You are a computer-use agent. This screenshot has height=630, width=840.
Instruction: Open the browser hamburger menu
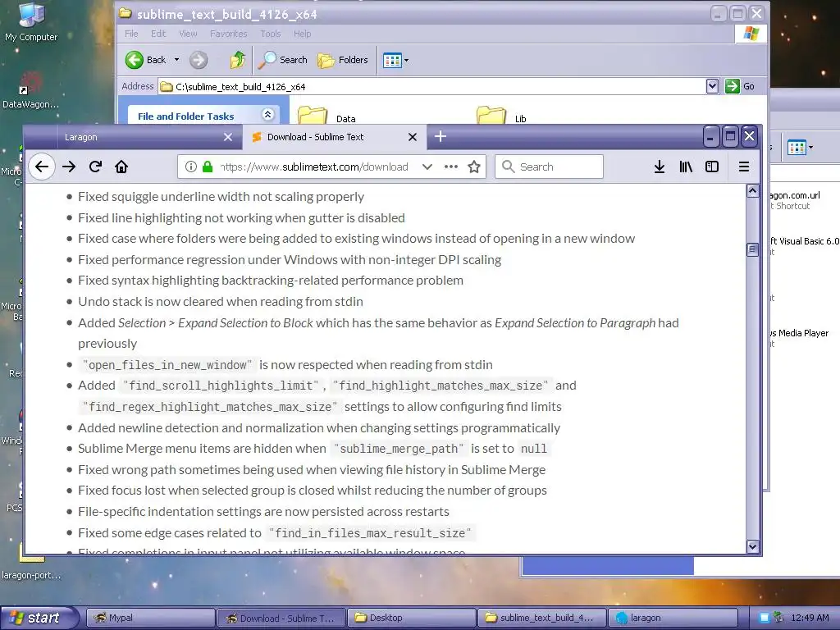pyautogui.click(x=743, y=167)
